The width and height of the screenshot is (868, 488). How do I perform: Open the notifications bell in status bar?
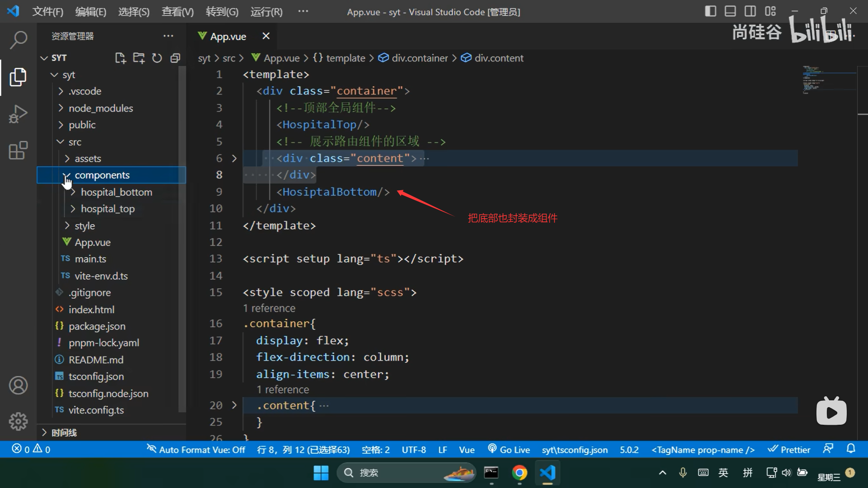click(x=851, y=449)
